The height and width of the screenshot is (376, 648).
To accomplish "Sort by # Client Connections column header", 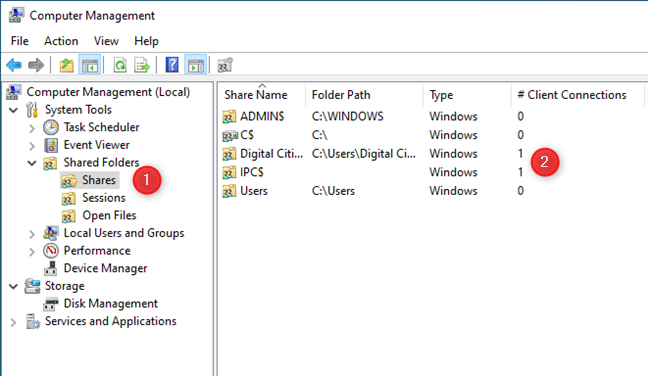I will (x=577, y=95).
